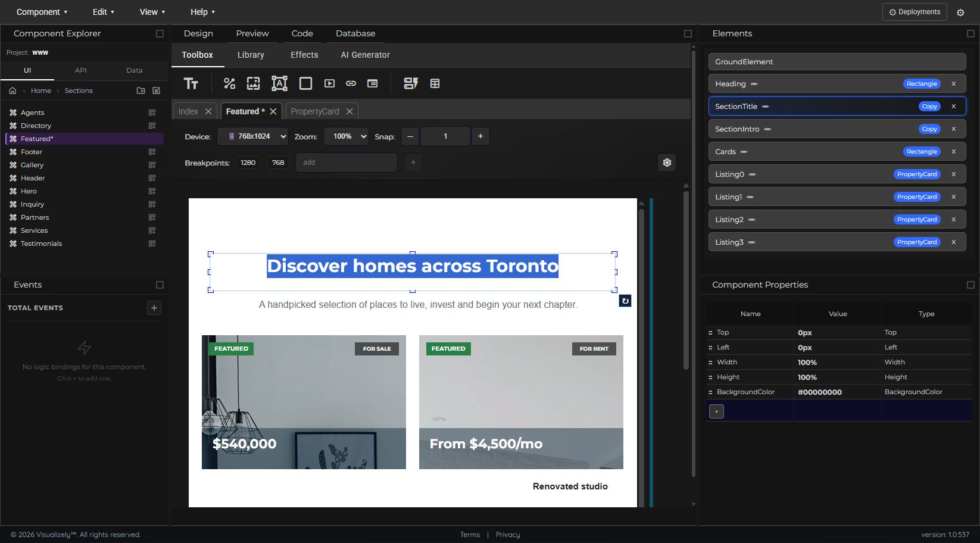This screenshot has height=543, width=980.
Task: Toggle Events panel maximize box
Action: [x=160, y=285]
